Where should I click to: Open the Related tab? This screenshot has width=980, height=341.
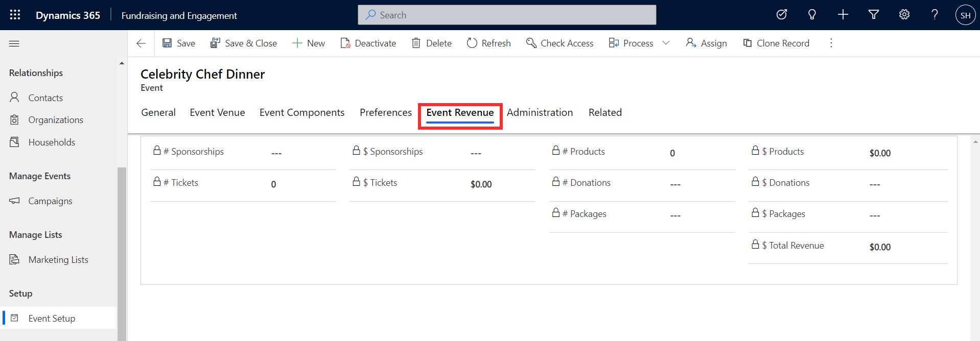tap(605, 112)
